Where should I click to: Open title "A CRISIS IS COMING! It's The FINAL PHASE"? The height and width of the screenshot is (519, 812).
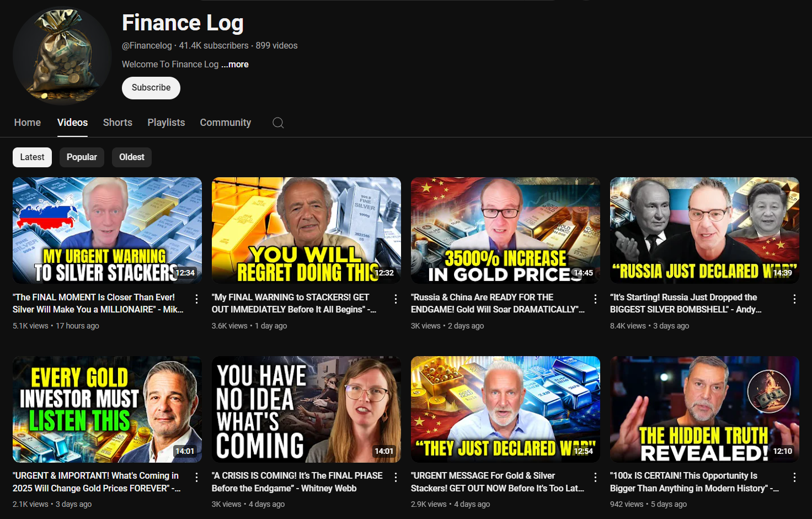click(297, 482)
